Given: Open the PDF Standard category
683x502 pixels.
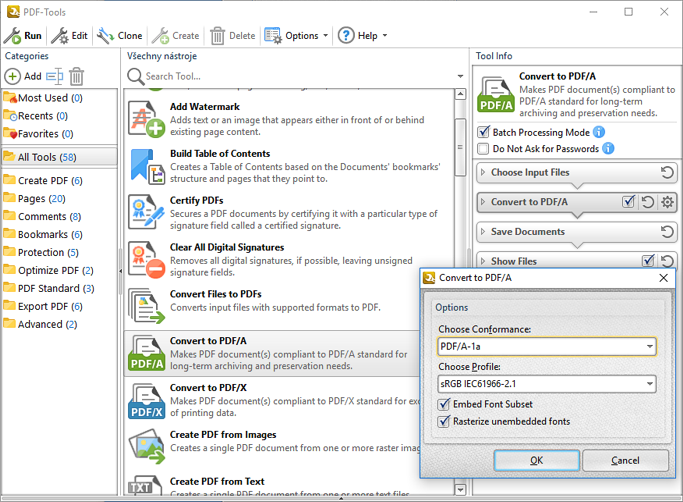Looking at the screenshot, I should (x=59, y=288).
